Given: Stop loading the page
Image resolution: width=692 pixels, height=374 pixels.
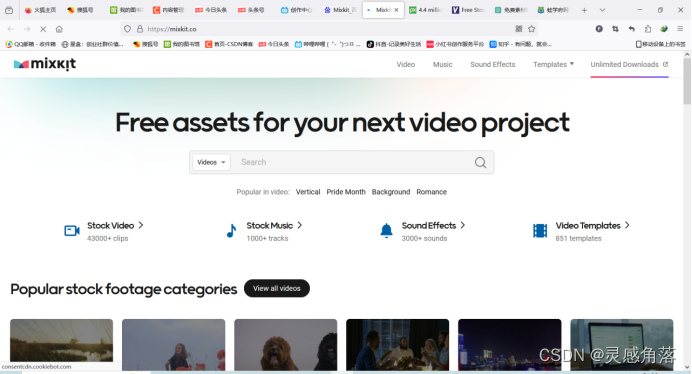Looking at the screenshot, I should (43, 29).
